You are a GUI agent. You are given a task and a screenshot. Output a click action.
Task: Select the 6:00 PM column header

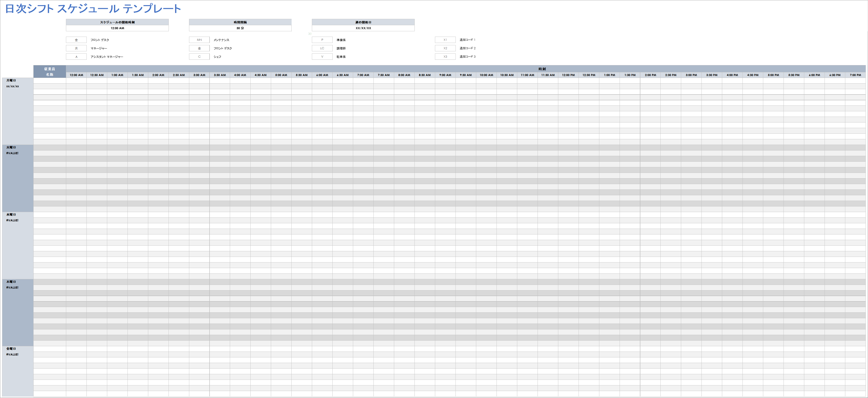pyautogui.click(x=814, y=75)
